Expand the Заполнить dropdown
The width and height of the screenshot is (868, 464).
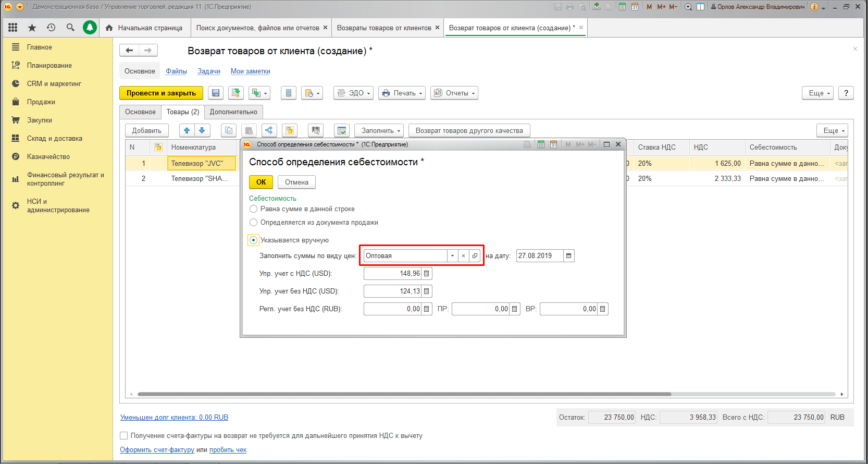(x=379, y=130)
